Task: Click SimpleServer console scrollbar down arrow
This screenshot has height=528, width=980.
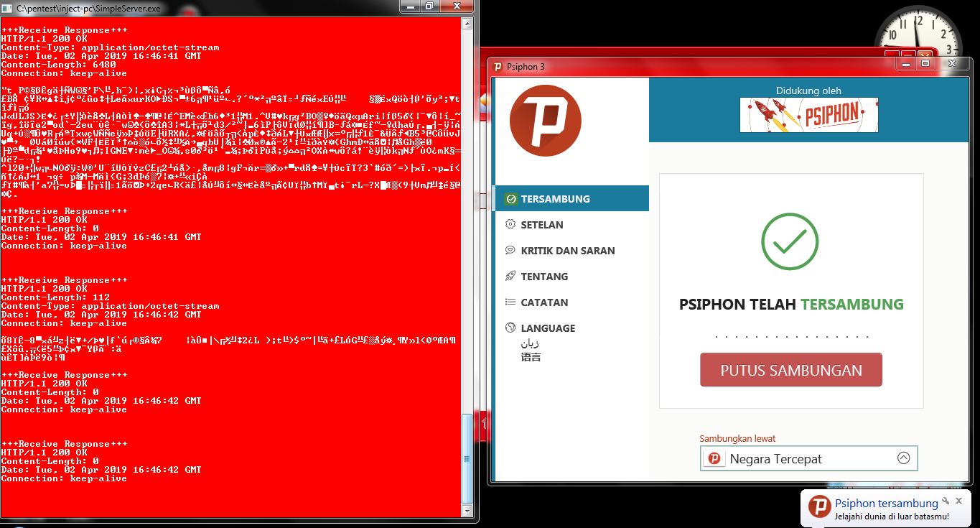Action: pyautogui.click(x=467, y=510)
